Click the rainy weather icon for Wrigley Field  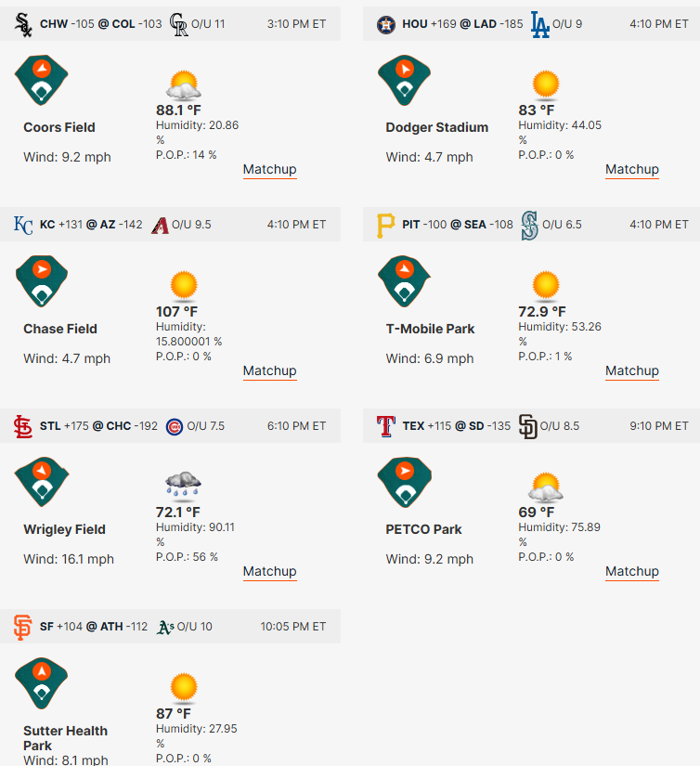point(183,486)
